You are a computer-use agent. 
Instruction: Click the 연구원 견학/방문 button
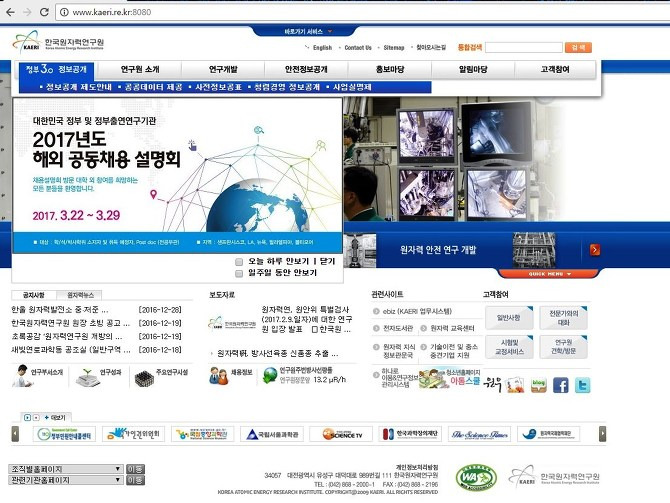564,347
